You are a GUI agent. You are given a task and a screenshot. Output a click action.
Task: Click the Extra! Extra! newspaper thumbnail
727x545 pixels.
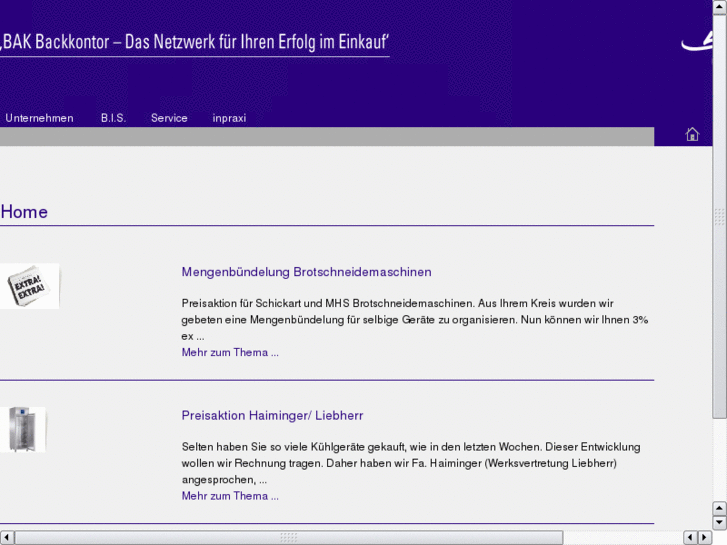tap(29, 286)
